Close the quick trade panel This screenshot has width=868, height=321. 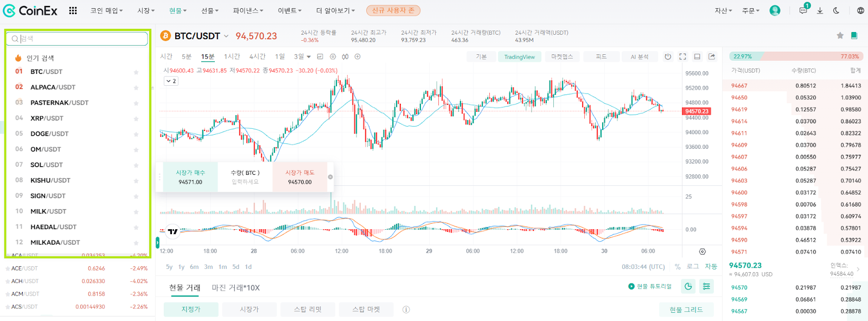[x=330, y=177]
